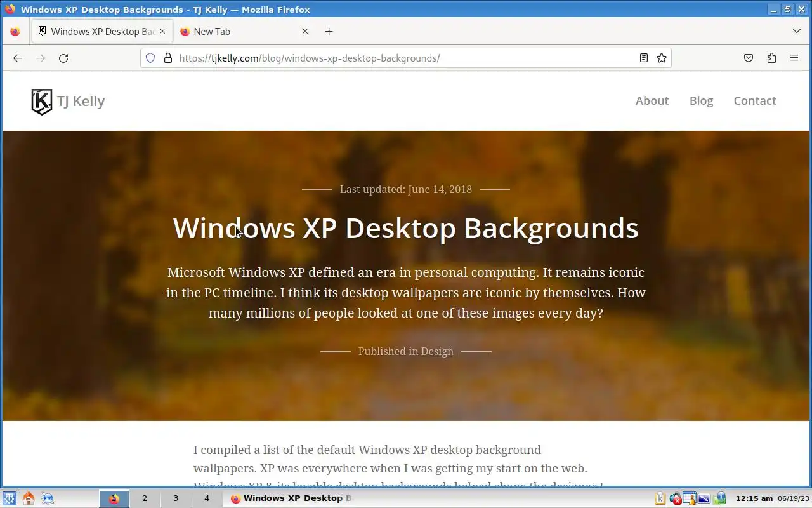Click the muted volume tray icon
The image size is (812, 508).
pyautogui.click(x=675, y=498)
